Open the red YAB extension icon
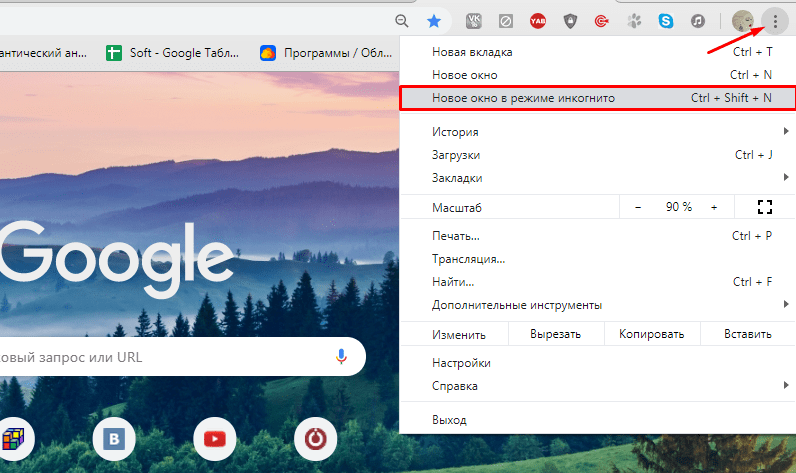 (x=537, y=20)
